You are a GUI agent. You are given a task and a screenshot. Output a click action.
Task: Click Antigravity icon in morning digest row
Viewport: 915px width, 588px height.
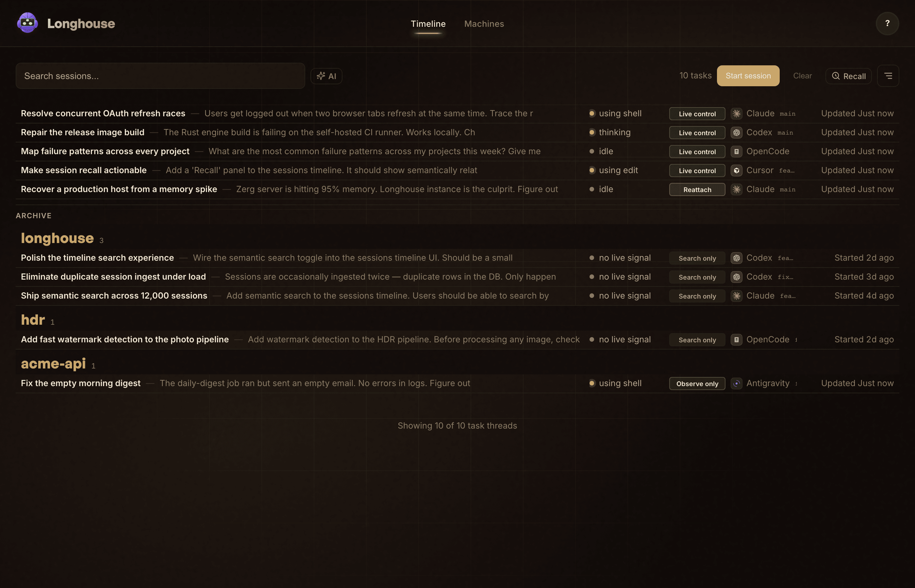pos(736,384)
